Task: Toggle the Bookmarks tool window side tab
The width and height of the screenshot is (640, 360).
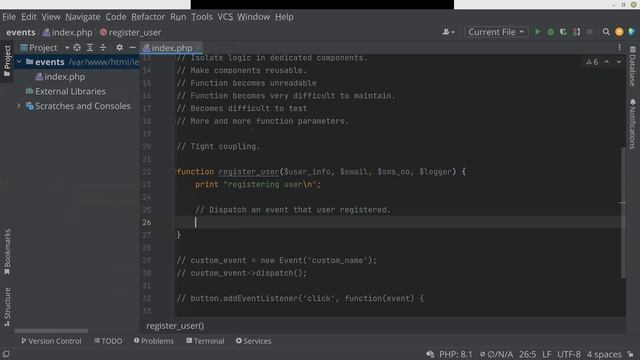Action: coord(7,252)
